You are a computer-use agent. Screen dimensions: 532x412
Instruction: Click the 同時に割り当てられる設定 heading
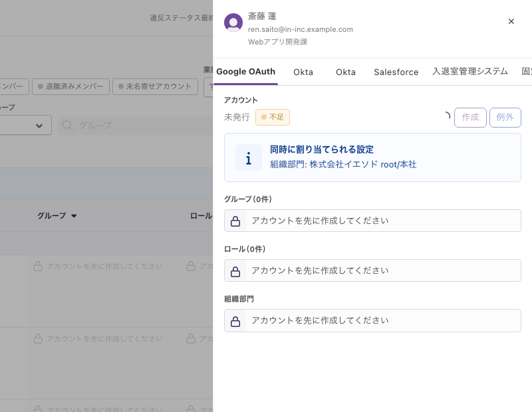click(x=322, y=150)
